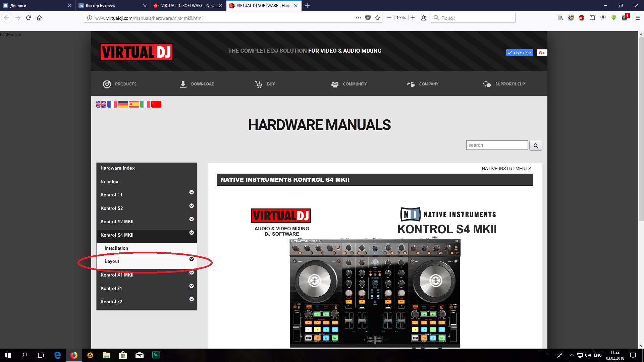Open File Explorer from taskbar
The width and height of the screenshot is (644, 362).
107,355
